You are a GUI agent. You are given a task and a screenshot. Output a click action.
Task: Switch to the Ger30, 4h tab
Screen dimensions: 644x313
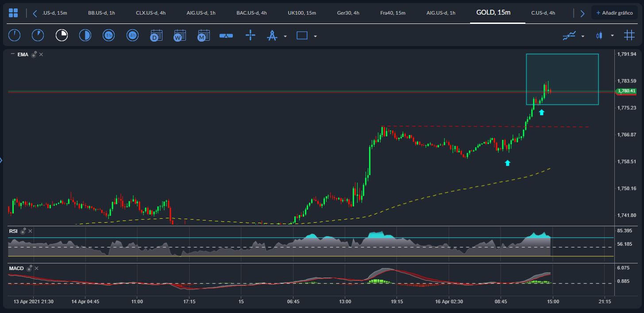pos(347,13)
